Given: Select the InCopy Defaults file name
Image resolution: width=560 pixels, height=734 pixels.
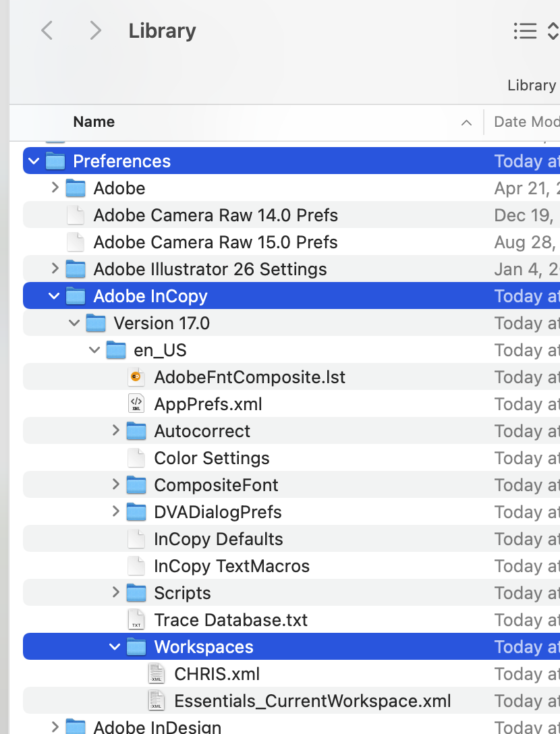Looking at the screenshot, I should (x=218, y=539).
